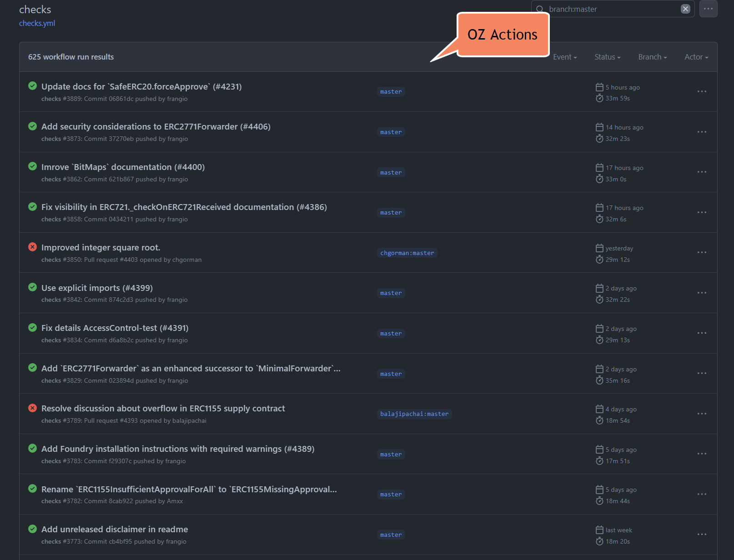
Task: Open the Actor filter dropdown
Action: [695, 57]
